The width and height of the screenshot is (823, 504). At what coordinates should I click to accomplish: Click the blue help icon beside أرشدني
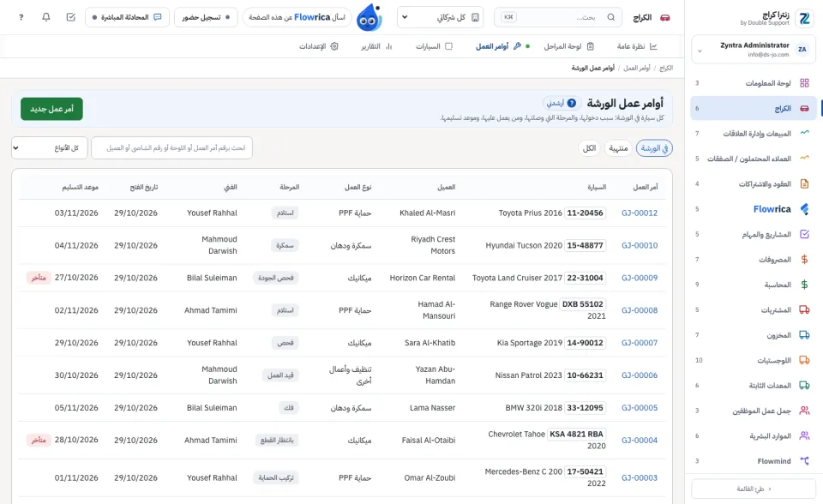(x=572, y=103)
